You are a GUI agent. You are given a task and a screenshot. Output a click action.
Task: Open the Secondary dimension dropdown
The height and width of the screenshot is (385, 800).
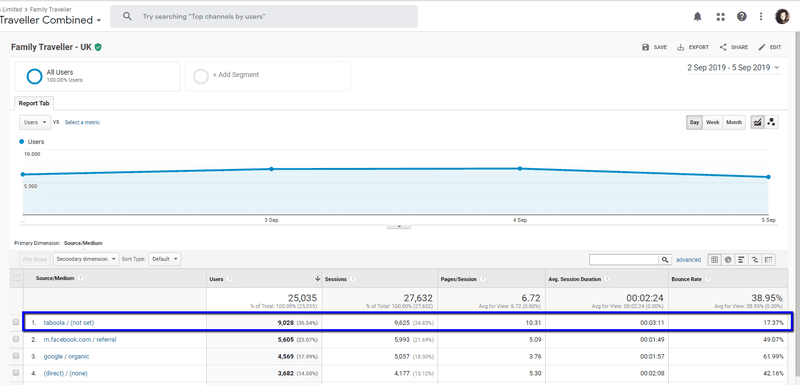coord(86,259)
